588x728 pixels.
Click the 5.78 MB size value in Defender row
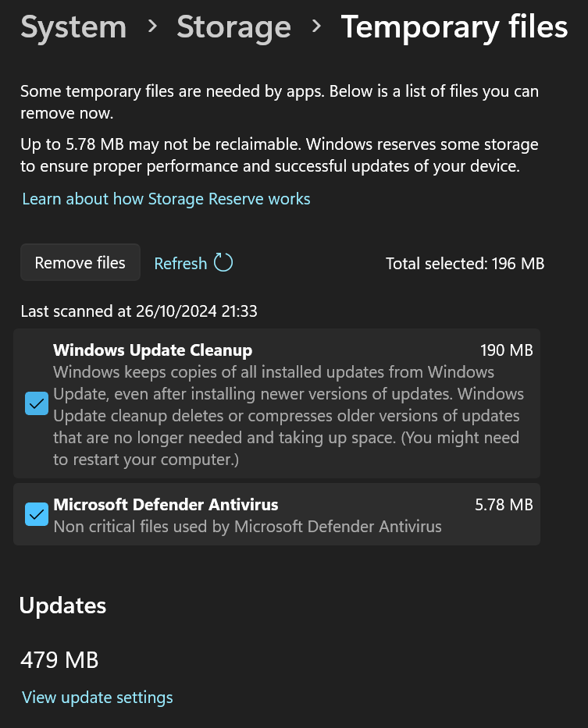[504, 505]
